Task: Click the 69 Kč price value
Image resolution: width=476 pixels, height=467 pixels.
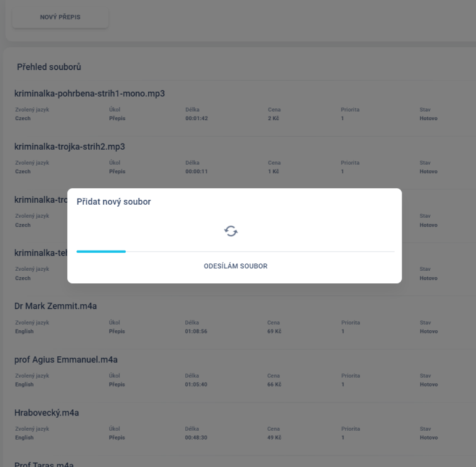Action: pos(274,331)
